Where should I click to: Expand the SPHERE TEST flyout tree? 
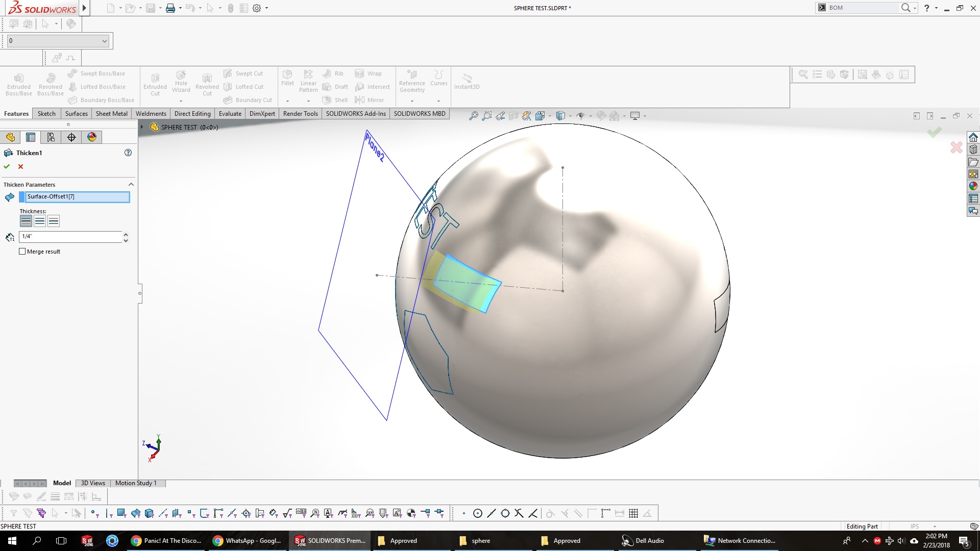tap(142, 127)
